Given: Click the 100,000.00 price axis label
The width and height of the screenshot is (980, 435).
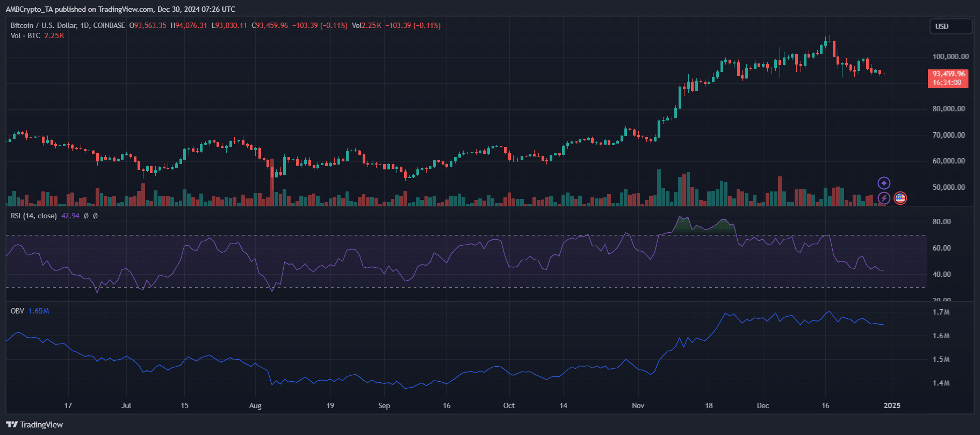Looking at the screenshot, I should coord(951,56).
